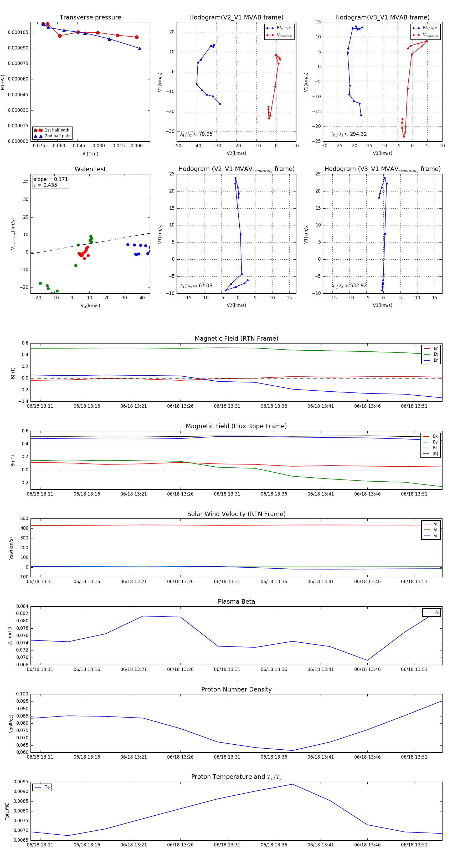Click the 'Vr' legend entry
The width and height of the screenshot is (473, 868).
pyautogui.click(x=431, y=524)
